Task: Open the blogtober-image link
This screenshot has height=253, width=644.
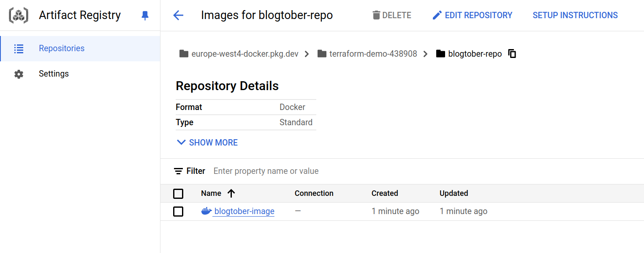Action: point(244,211)
